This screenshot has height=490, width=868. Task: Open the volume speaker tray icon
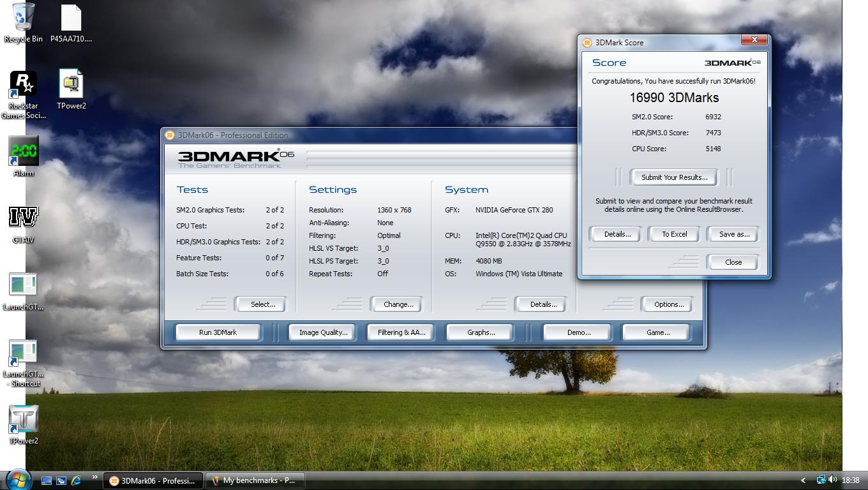[x=832, y=480]
